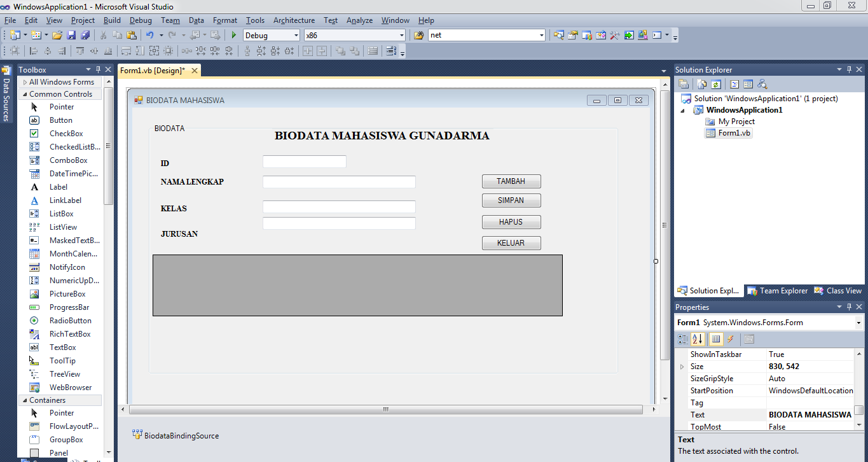Click Show All Files icon in Solution Explorer
The image size is (868, 462).
point(702,84)
